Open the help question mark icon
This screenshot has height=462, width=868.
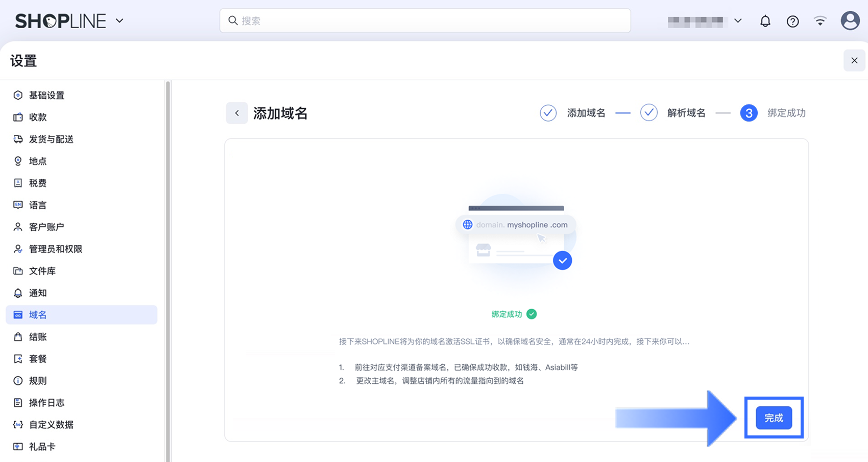792,21
